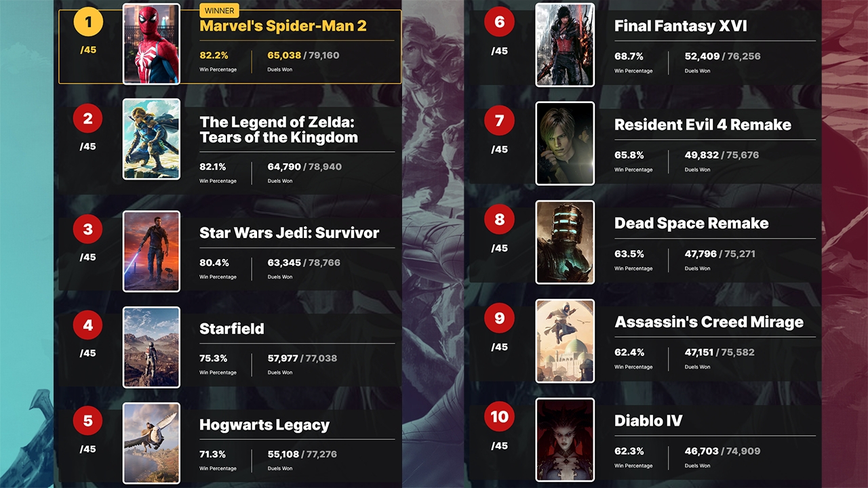Click the Starfield game title
868x488 pixels.
[x=232, y=329]
